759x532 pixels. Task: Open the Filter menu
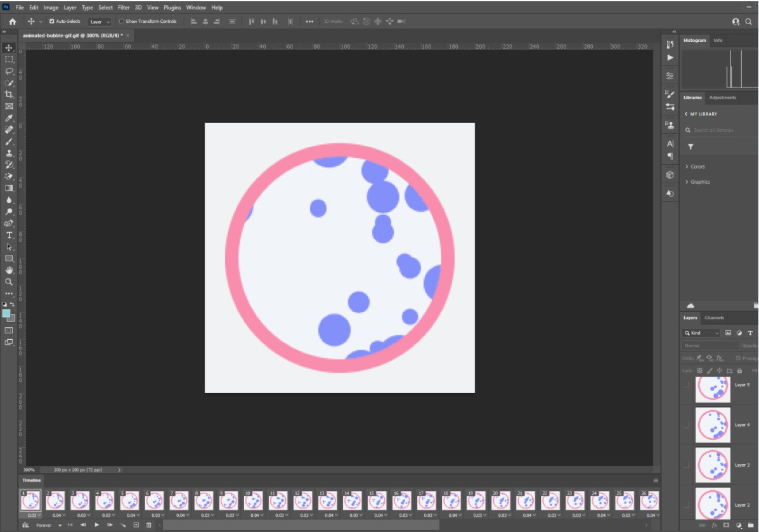(123, 7)
